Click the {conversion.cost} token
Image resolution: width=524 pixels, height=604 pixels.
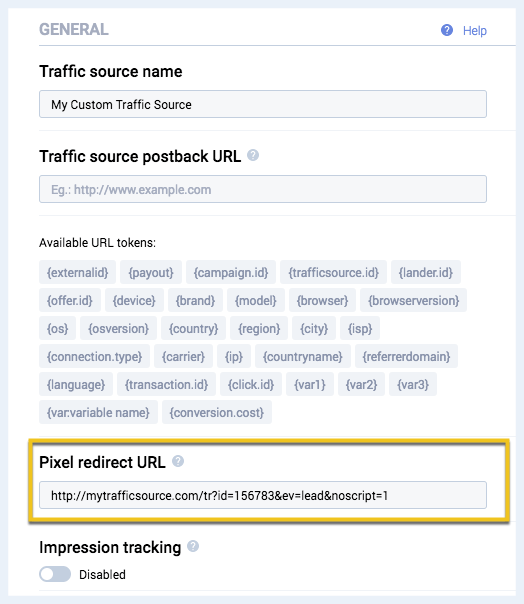[x=217, y=412]
